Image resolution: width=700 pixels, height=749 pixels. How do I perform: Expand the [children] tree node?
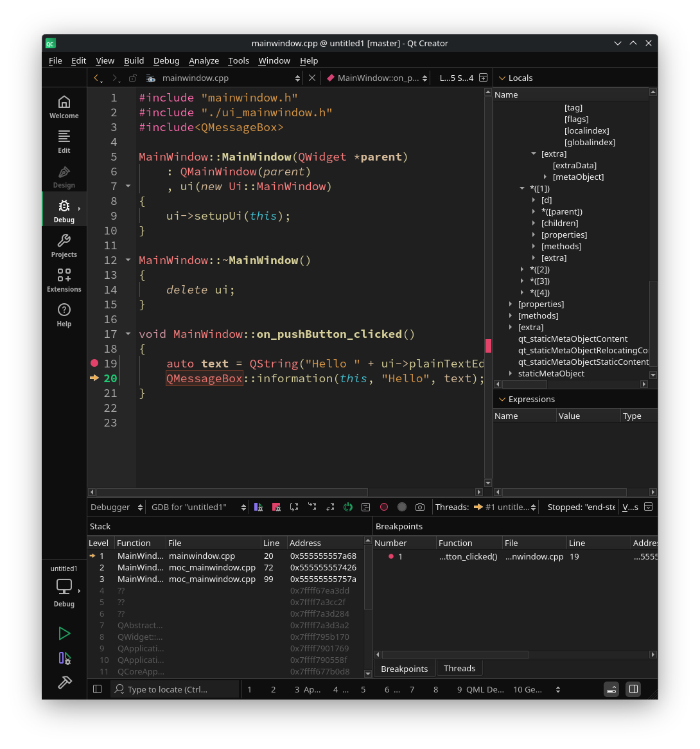534,223
